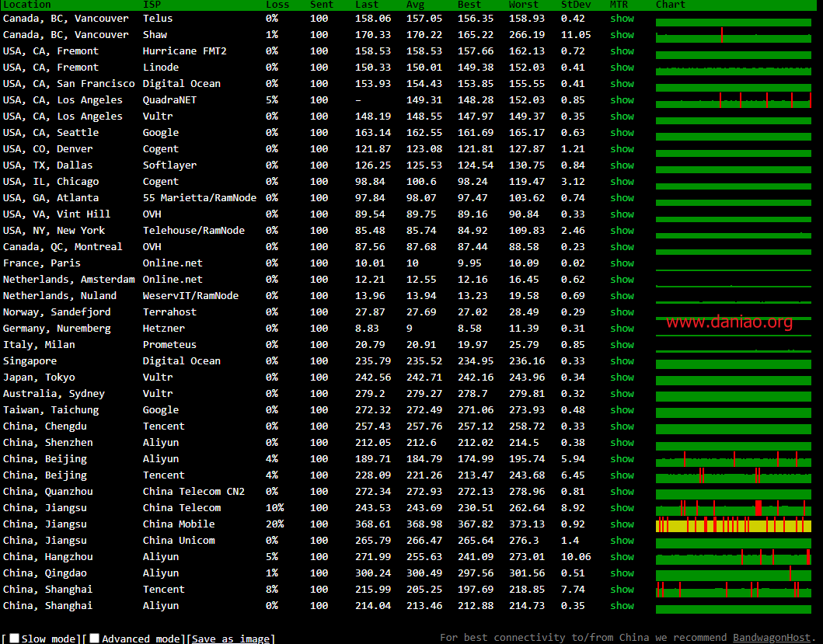Image resolution: width=823 pixels, height=644 pixels.
Task: Show MTR for Seattle Google
Action: click(x=622, y=132)
